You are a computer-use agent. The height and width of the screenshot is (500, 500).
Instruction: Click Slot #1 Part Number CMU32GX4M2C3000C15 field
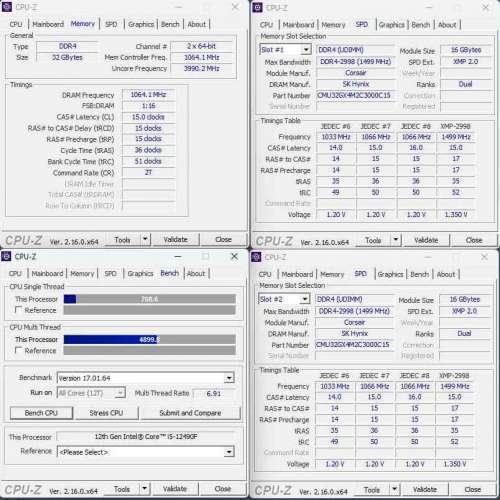(x=355, y=95)
